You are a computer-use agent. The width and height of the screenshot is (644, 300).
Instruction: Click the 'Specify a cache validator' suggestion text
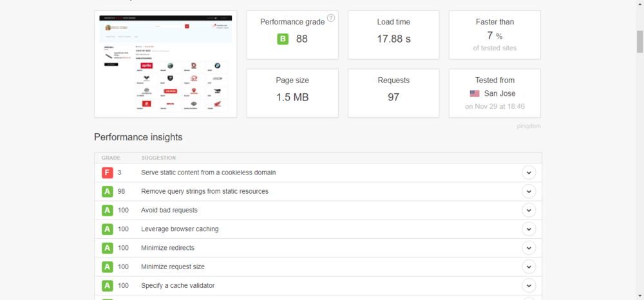(x=178, y=286)
